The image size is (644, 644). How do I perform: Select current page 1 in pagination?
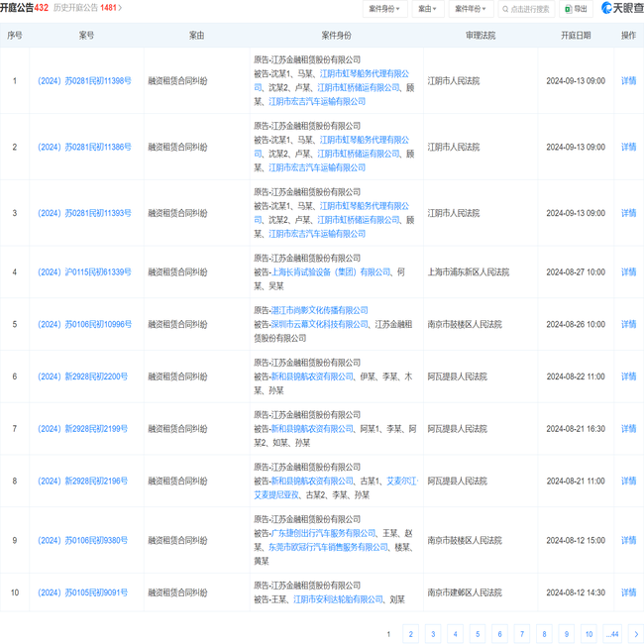[388, 634]
